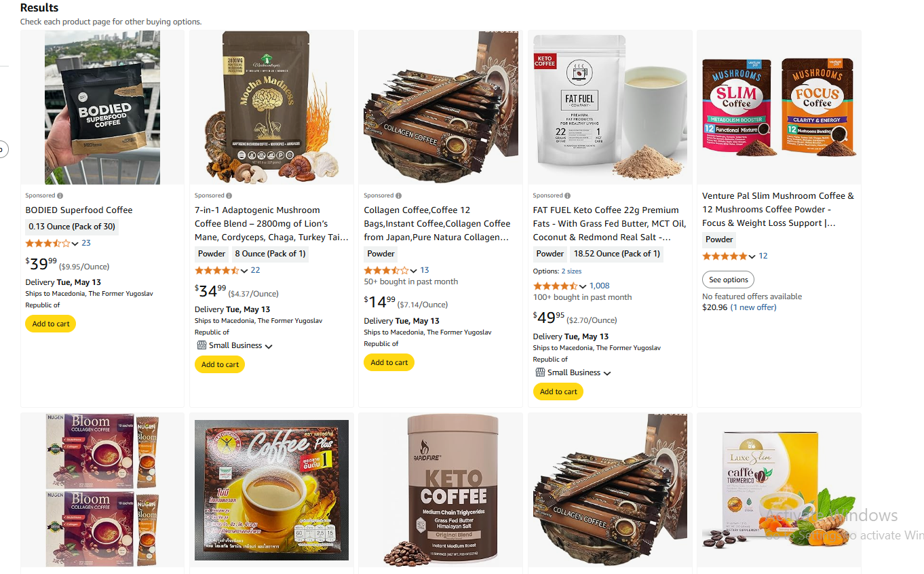Open the star rating of Venture Pal coffee
The height and width of the screenshot is (574, 924).
[725, 256]
